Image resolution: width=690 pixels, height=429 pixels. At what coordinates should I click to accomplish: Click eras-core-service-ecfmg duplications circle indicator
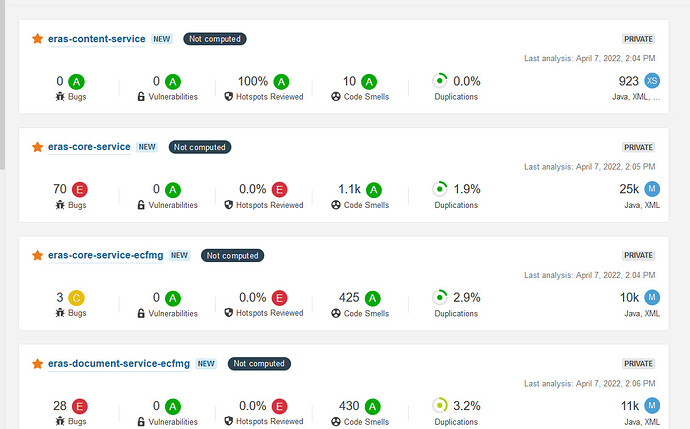pyautogui.click(x=439, y=297)
